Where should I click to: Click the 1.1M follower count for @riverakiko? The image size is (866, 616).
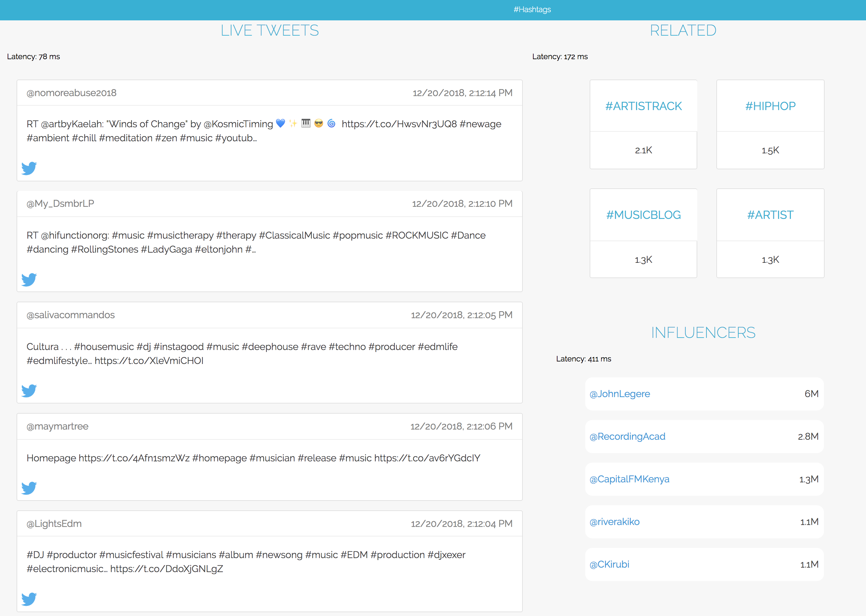pyautogui.click(x=809, y=522)
